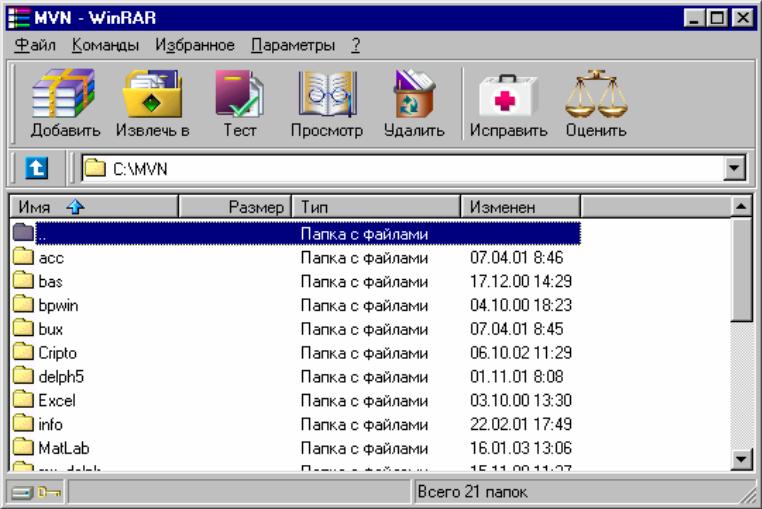
Task: Select the Cripto folder name
Action: (x=58, y=353)
